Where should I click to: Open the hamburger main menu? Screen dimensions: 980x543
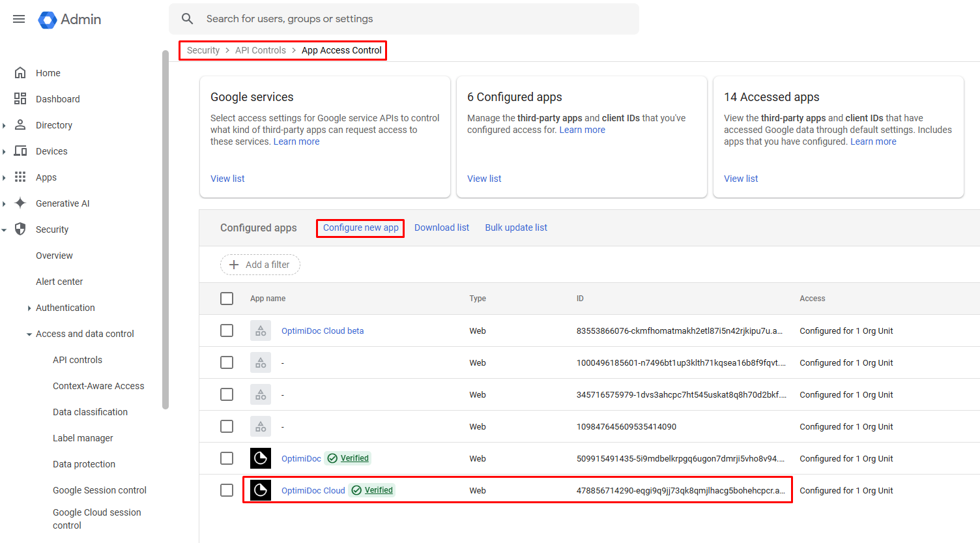(19, 19)
